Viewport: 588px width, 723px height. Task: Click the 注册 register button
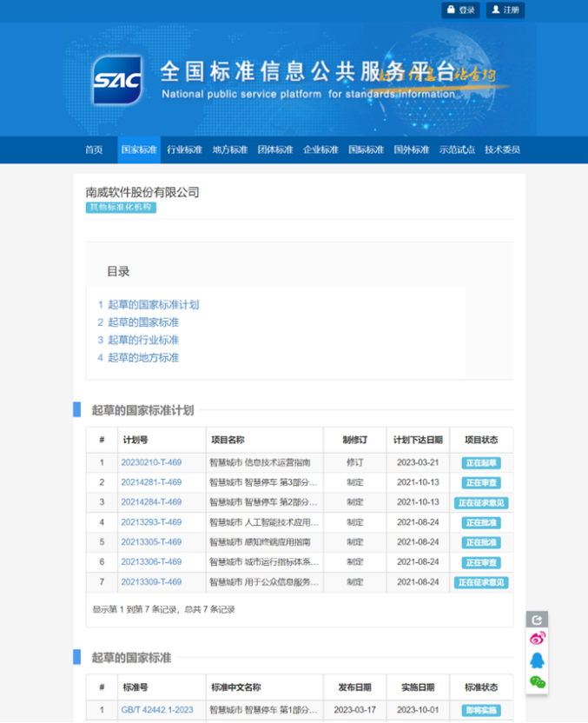(x=505, y=10)
